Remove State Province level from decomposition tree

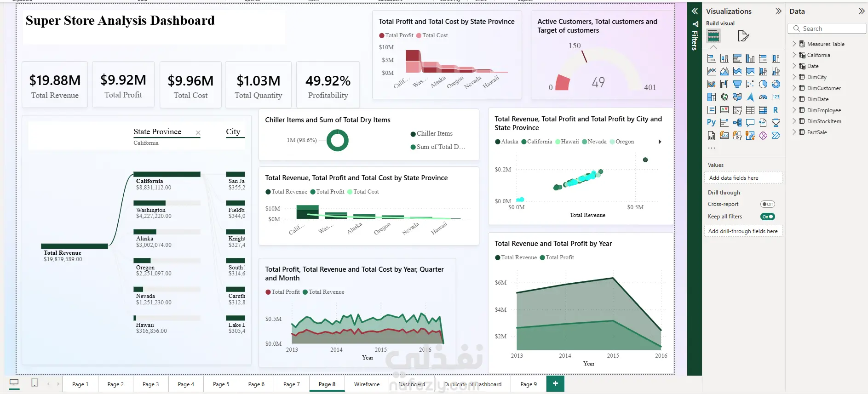198,133
